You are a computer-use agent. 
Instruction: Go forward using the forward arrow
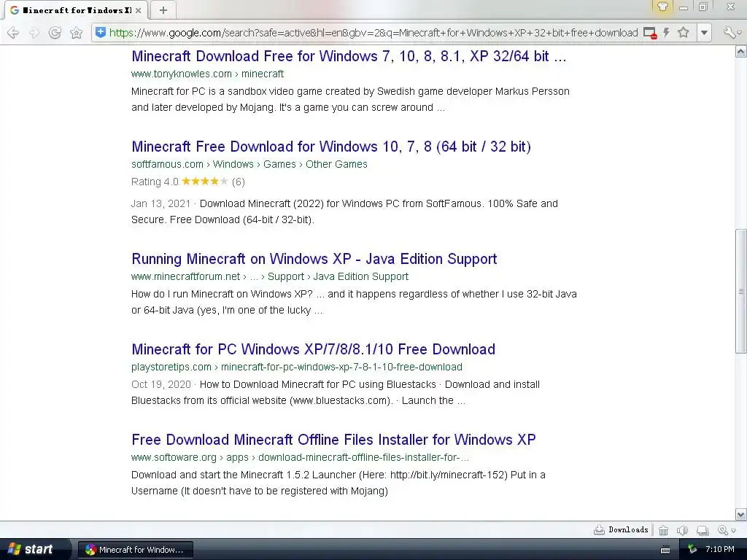tap(34, 32)
